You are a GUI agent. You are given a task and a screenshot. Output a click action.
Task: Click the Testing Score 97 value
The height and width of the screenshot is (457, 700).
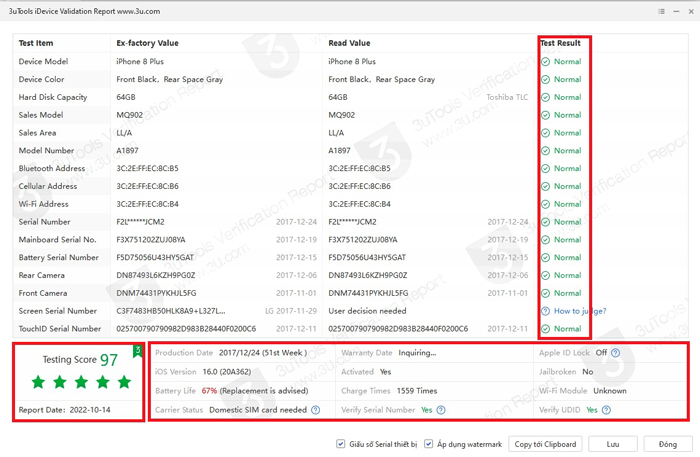pos(109,360)
